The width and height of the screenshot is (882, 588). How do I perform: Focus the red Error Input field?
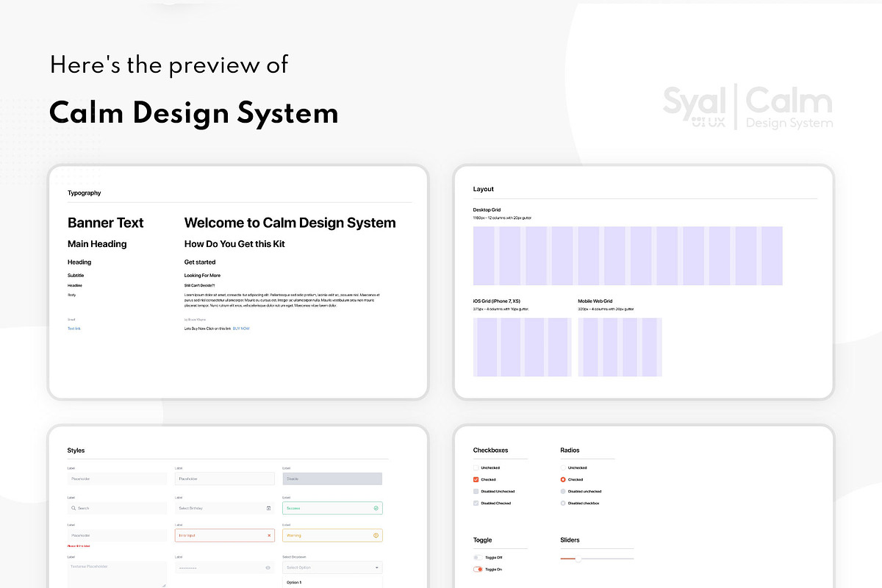coord(224,535)
